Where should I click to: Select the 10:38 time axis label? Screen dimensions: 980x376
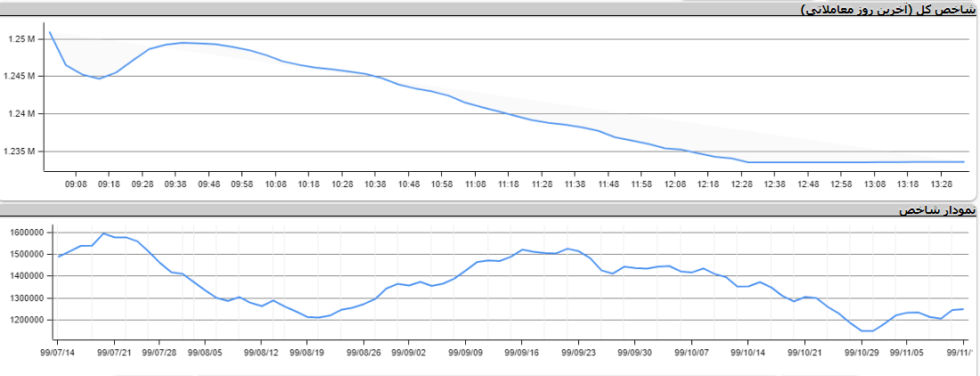click(x=375, y=184)
